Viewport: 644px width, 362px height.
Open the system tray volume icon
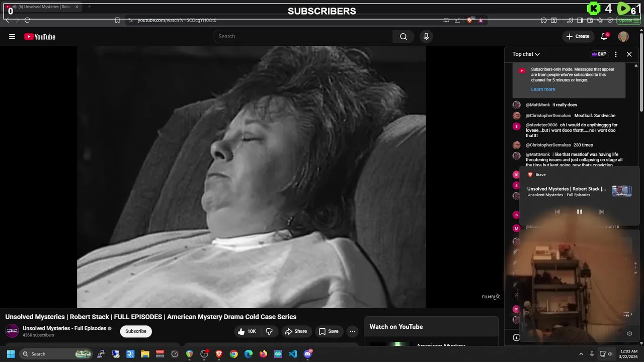click(610, 354)
